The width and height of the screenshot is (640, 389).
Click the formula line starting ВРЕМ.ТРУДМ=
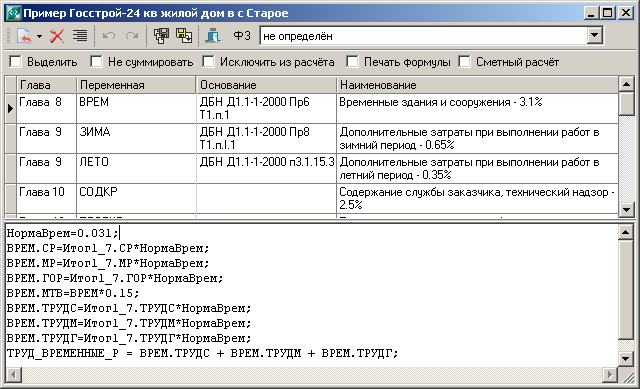point(129,323)
